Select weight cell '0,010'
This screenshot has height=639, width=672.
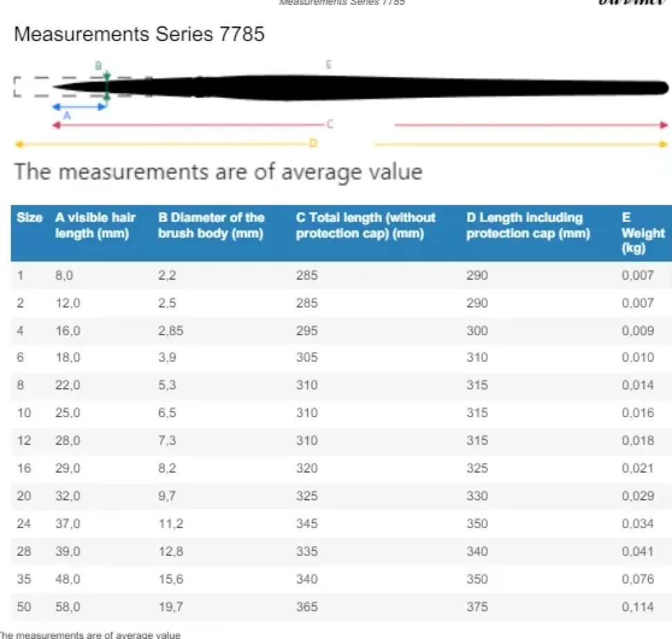[x=638, y=357]
